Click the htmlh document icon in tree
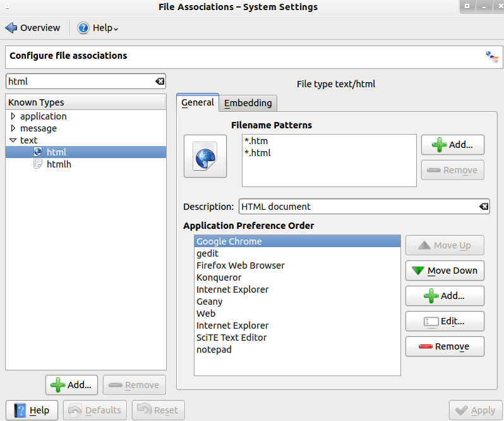 [38, 164]
